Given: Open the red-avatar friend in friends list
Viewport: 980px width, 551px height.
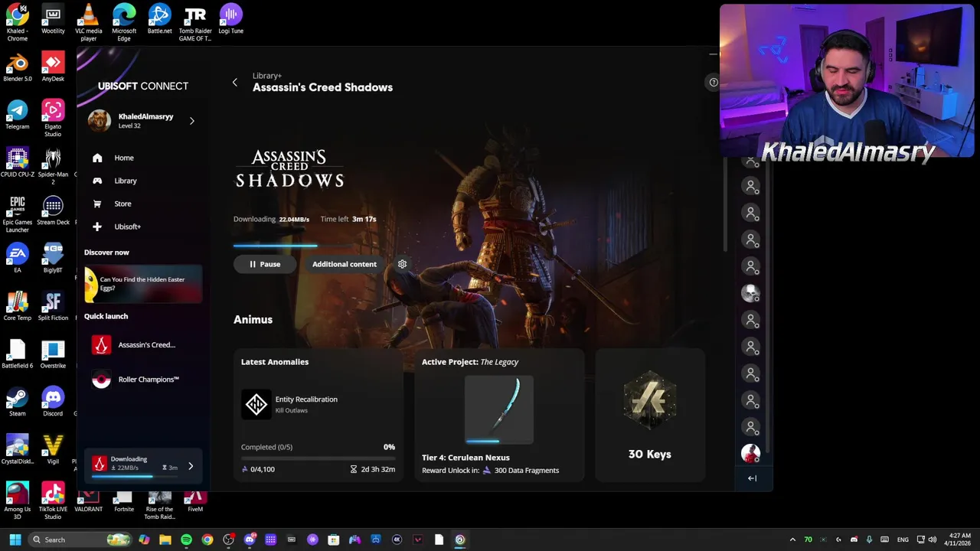Looking at the screenshot, I should click(750, 454).
